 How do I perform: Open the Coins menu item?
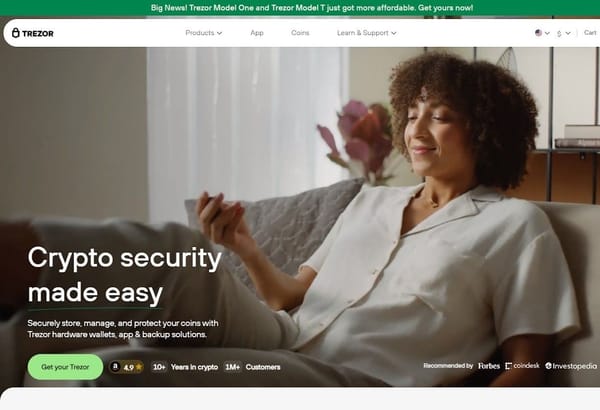pos(300,33)
